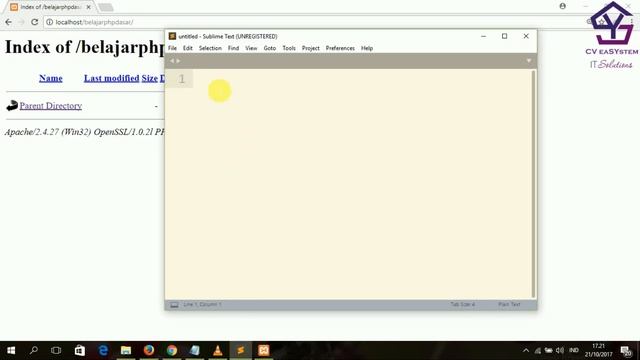Open the taskbar clock and date

click(598, 351)
